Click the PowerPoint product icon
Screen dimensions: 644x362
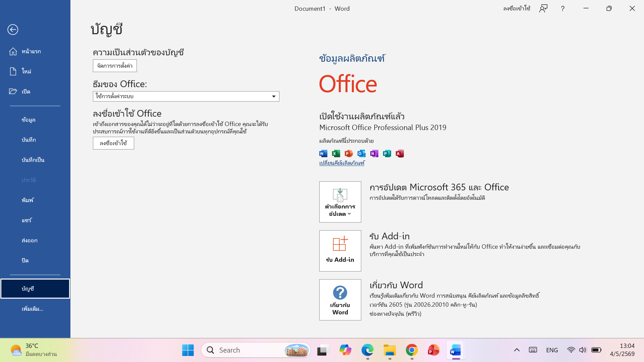(348, 154)
